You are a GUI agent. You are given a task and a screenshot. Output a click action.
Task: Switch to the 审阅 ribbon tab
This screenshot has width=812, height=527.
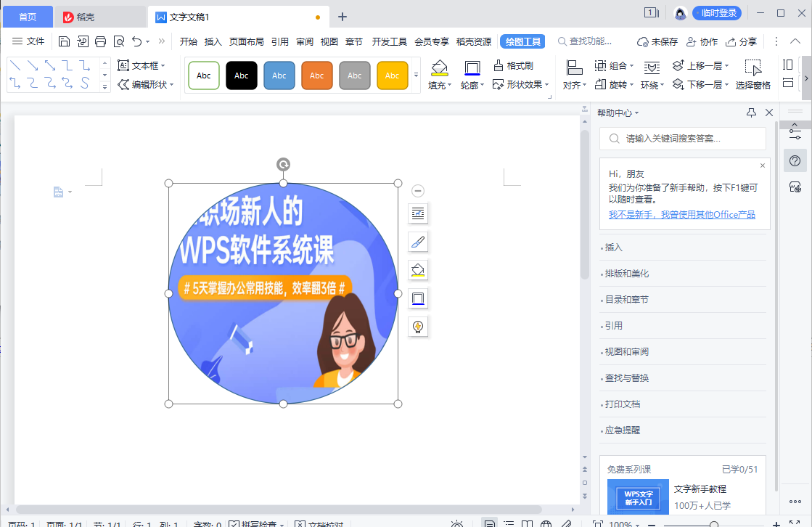pos(305,42)
